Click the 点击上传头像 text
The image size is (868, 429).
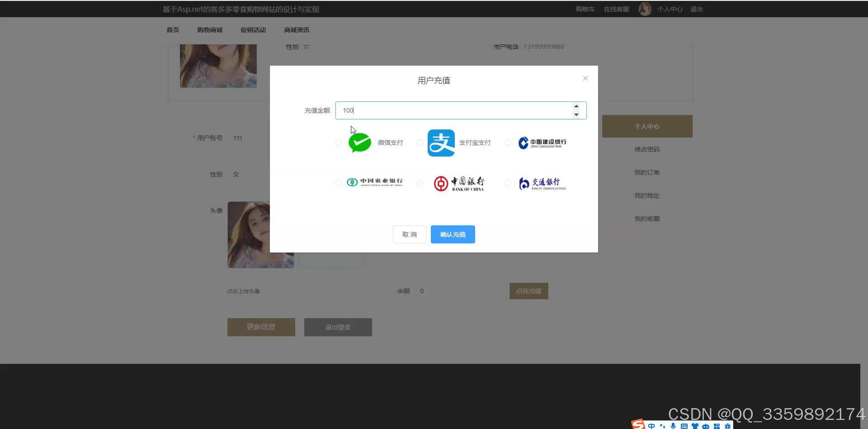click(x=243, y=291)
